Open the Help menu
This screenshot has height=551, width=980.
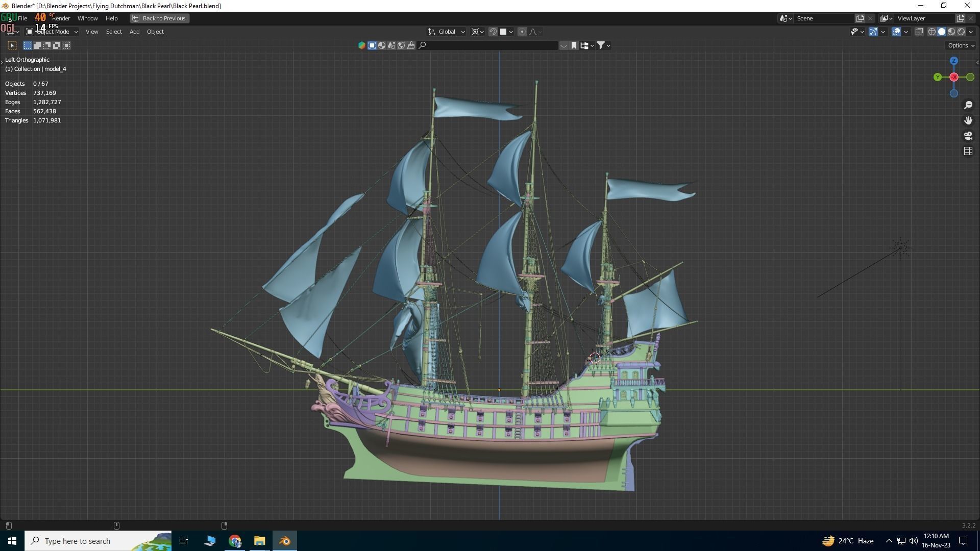click(111, 18)
